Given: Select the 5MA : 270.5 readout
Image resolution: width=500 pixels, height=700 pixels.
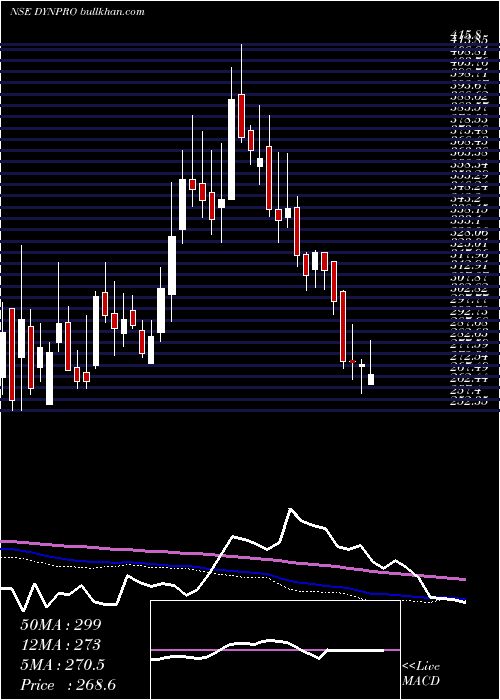Looking at the screenshot, I should point(62,665).
